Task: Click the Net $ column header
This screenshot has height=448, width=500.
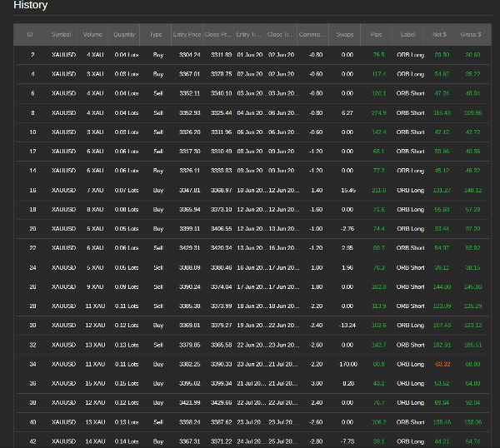Action: click(440, 35)
